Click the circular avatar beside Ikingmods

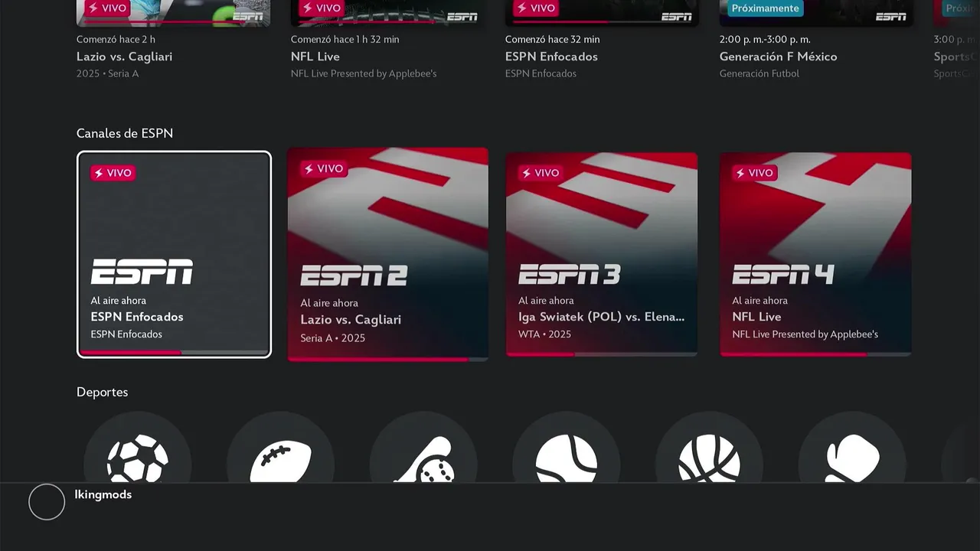point(47,502)
